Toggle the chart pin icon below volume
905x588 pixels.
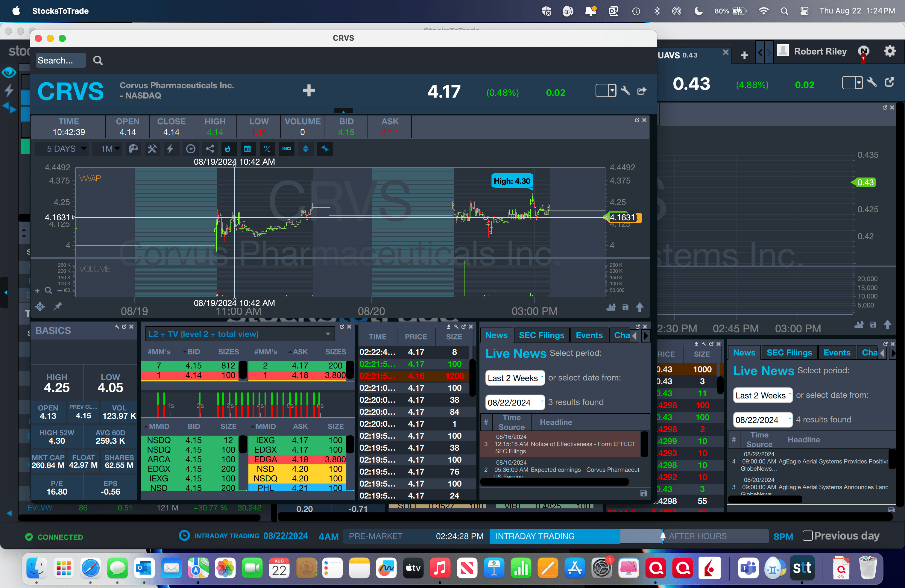tap(58, 306)
